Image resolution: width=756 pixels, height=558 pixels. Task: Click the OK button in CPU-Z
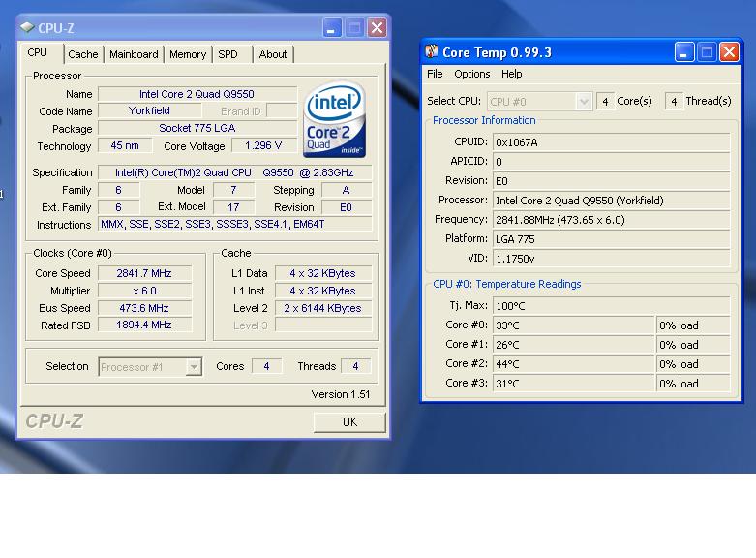tap(349, 422)
